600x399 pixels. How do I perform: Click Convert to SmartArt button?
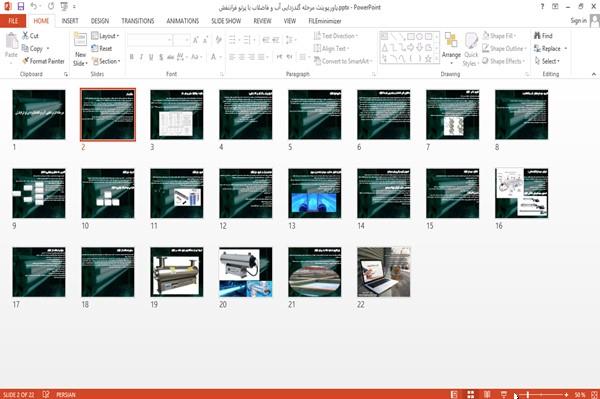pos(343,61)
